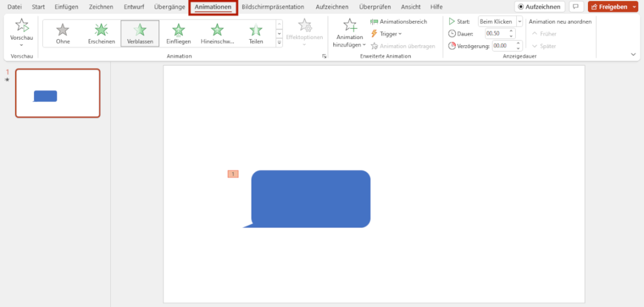
Task: Decrease the Verzögerung delay stepper
Action: pos(518,48)
